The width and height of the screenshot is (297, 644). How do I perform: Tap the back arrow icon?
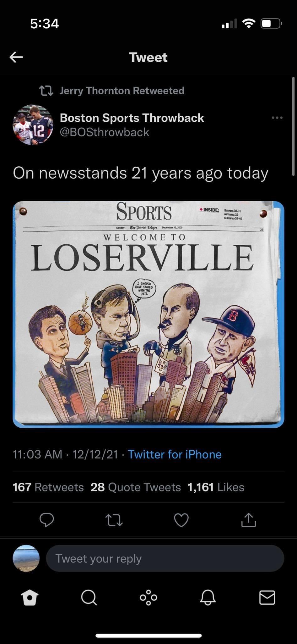[16, 57]
